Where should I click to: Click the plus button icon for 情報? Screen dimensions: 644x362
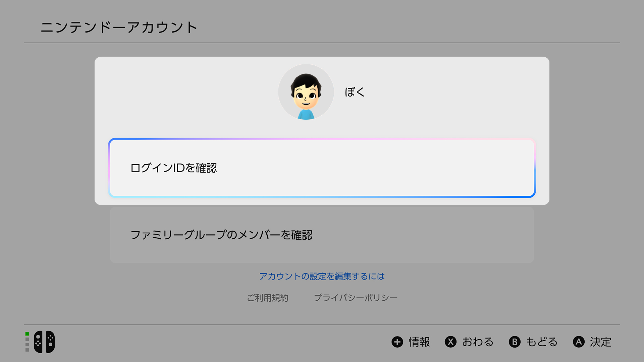click(x=397, y=342)
